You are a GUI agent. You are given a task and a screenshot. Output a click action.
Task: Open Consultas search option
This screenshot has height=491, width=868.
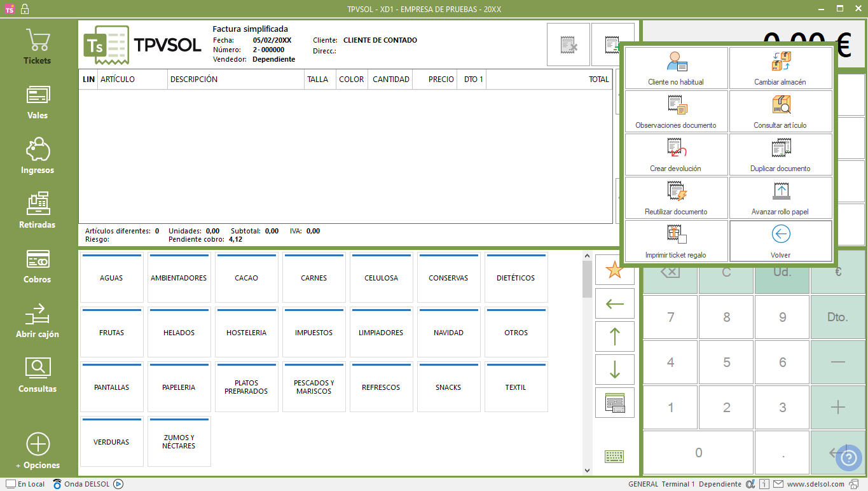pyautogui.click(x=38, y=375)
